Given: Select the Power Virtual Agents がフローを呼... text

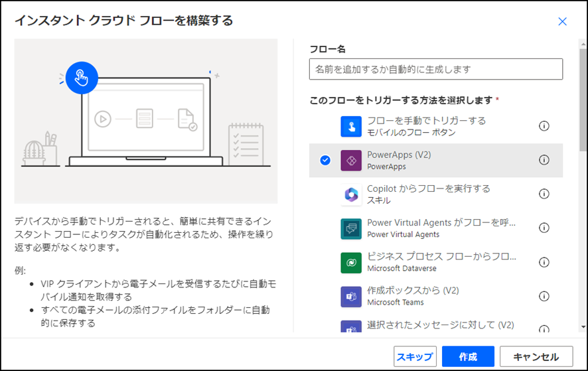Looking at the screenshot, I should click(x=441, y=222).
